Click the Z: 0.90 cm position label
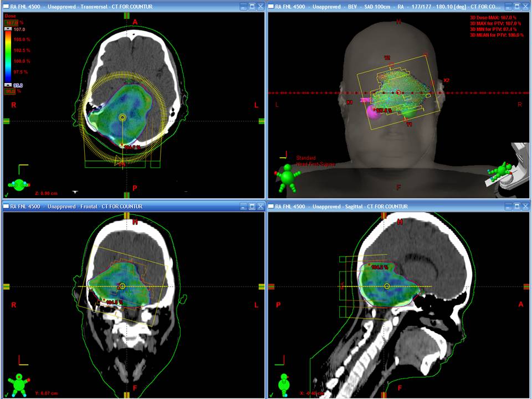 [x=46, y=193]
